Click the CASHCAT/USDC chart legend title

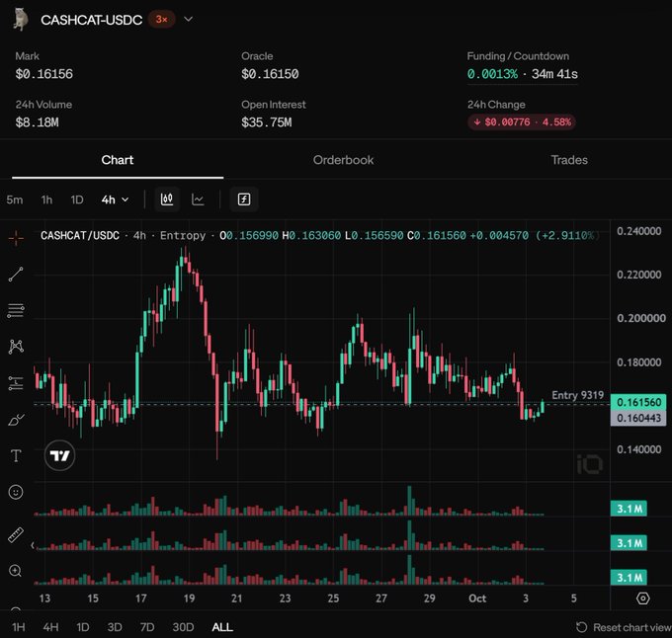[x=80, y=235]
